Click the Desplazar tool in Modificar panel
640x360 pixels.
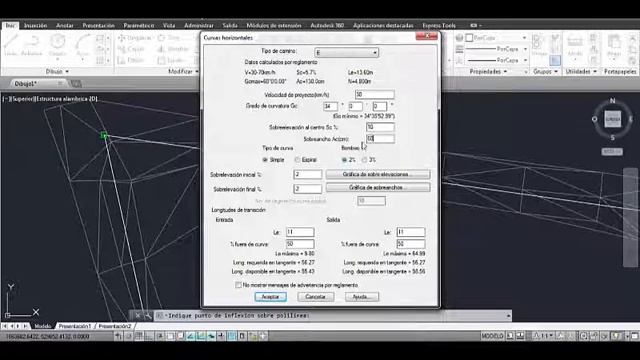(x=134, y=38)
